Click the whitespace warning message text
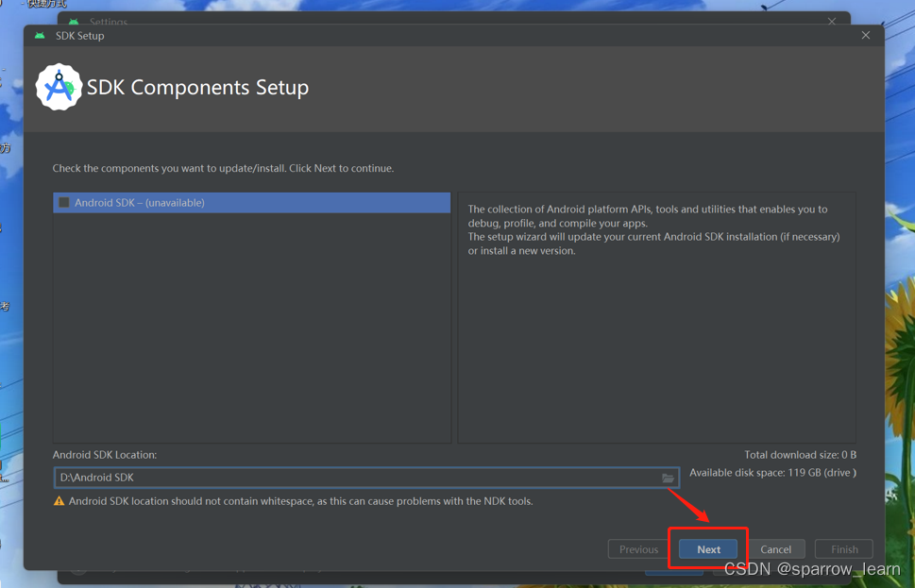 coord(300,501)
